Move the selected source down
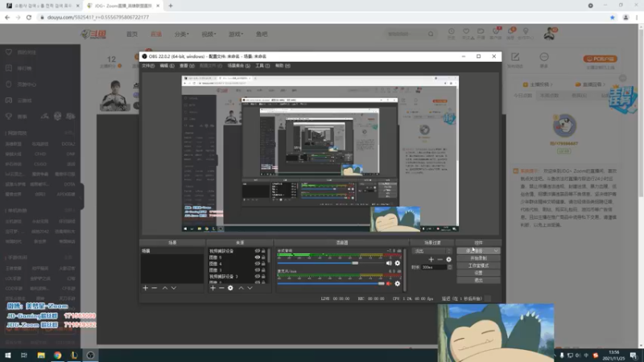 250,288
